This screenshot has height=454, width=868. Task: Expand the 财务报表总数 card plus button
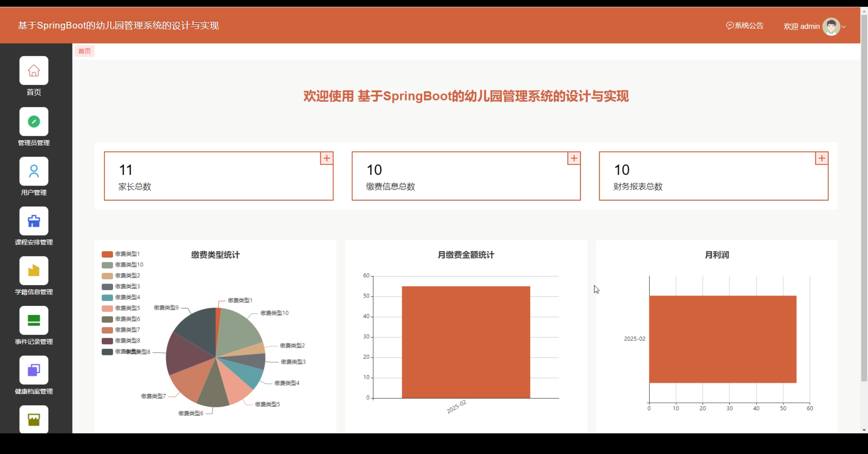pos(822,158)
